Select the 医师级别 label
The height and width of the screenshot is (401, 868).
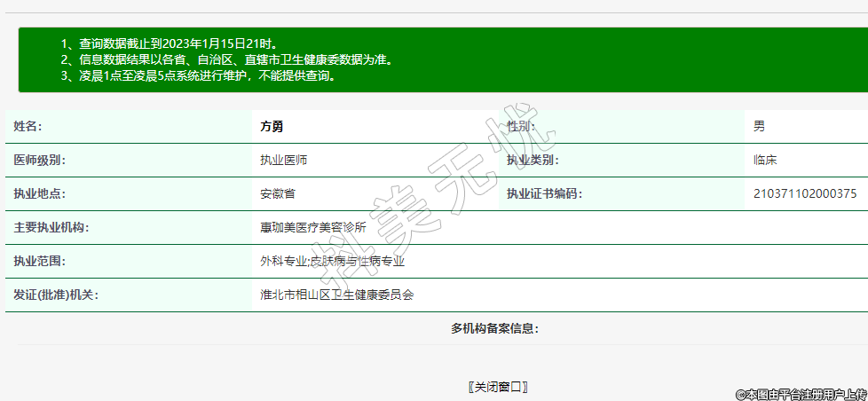39,161
